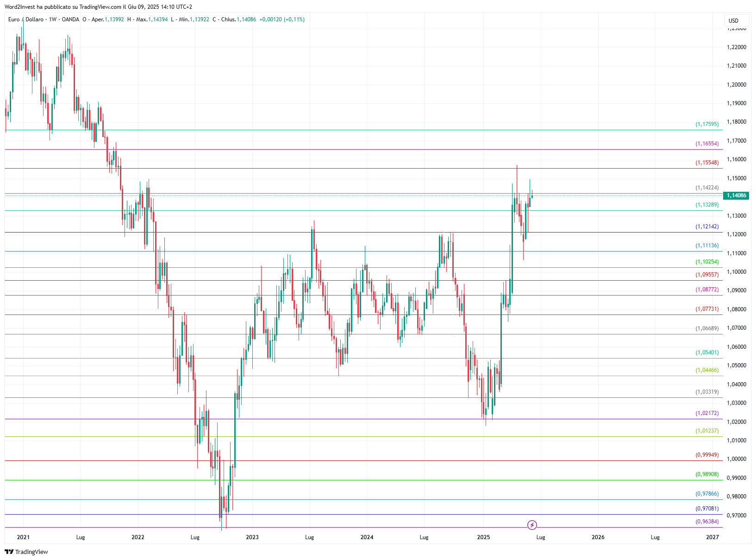Select the 0,99949 level label
Screen dimensions: 756x560
[x=707, y=455]
